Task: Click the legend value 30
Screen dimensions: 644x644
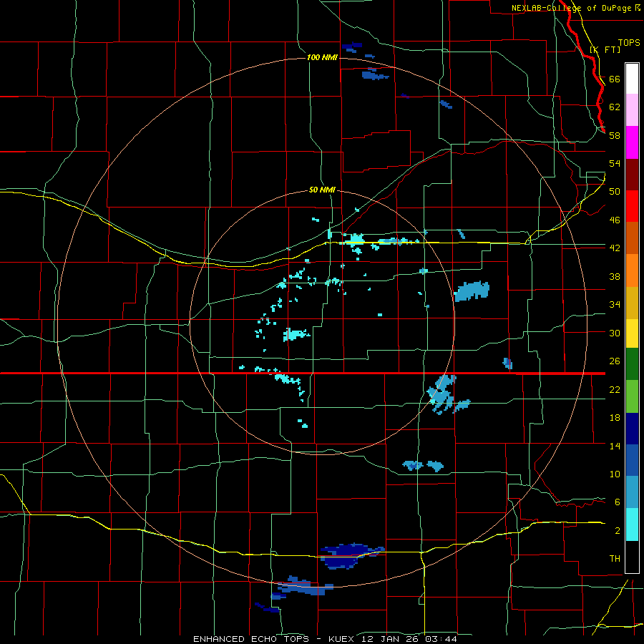Action: (x=615, y=333)
